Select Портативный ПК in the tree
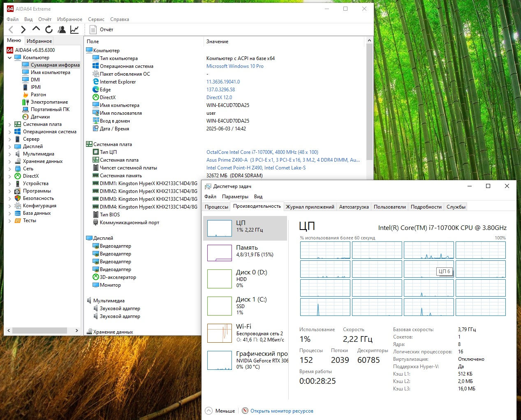The width and height of the screenshot is (521, 420). (50, 109)
